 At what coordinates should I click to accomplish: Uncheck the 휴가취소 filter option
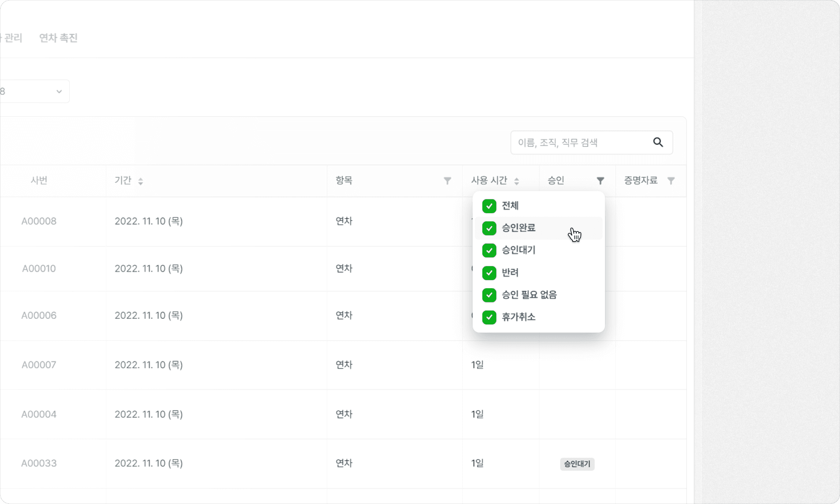tap(489, 317)
